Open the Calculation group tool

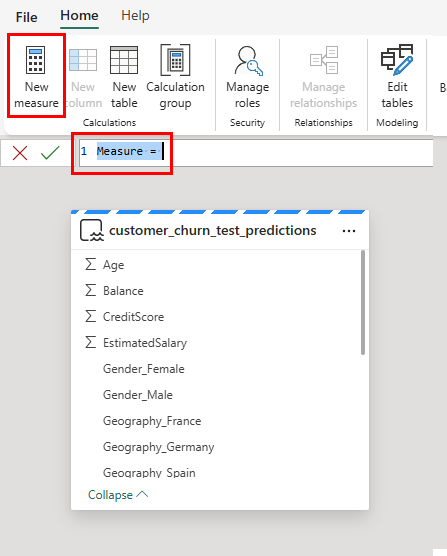point(175,60)
